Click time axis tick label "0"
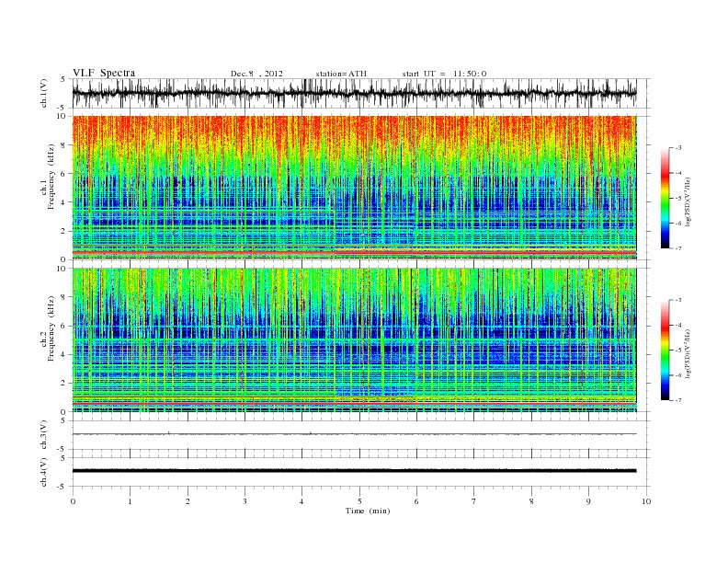The image size is (728, 563). point(73,501)
